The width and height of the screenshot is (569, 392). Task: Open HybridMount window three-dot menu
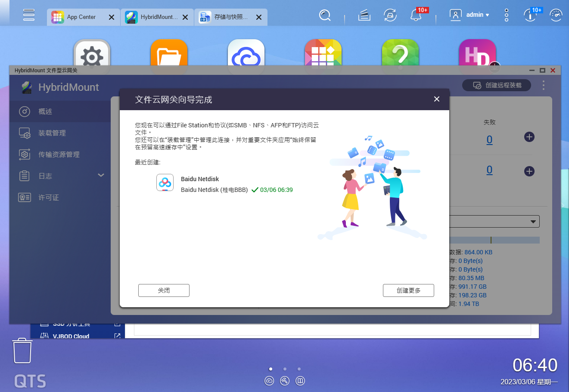point(544,85)
